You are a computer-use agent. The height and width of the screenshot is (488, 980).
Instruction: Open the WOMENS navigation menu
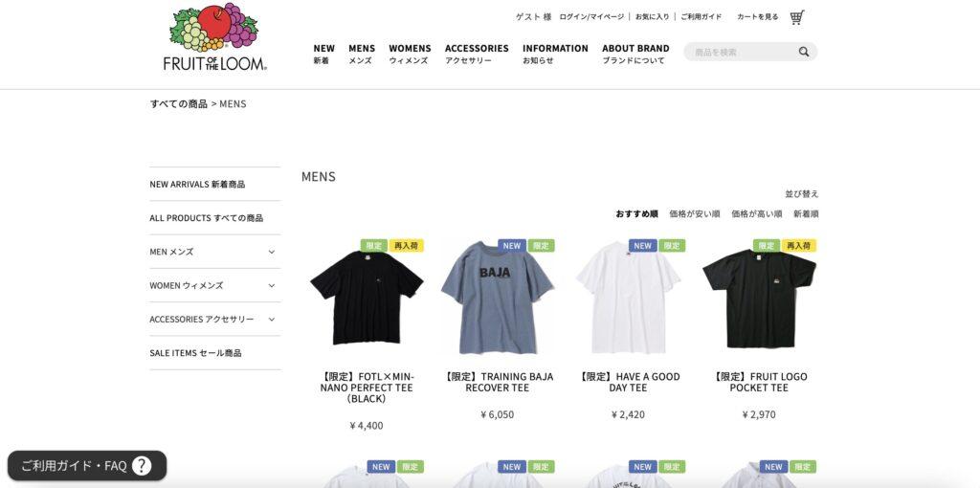(x=410, y=54)
